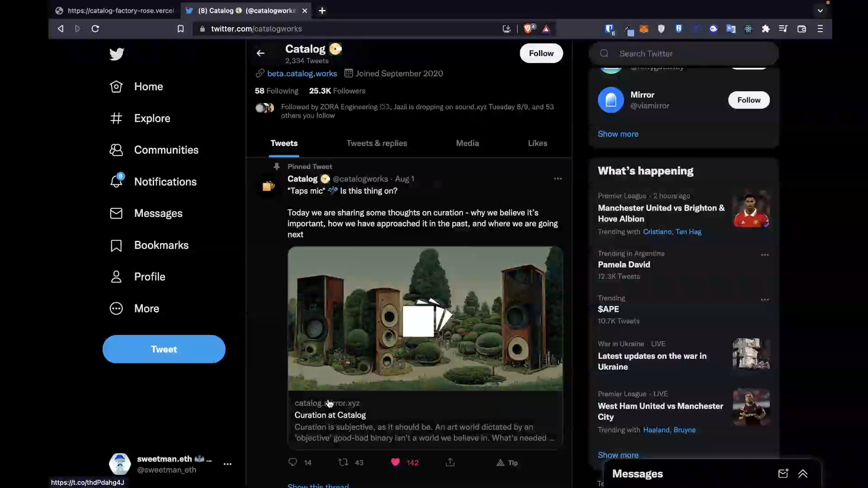This screenshot has height=488, width=868.
Task: Expand the Messages drawer
Action: (803, 474)
